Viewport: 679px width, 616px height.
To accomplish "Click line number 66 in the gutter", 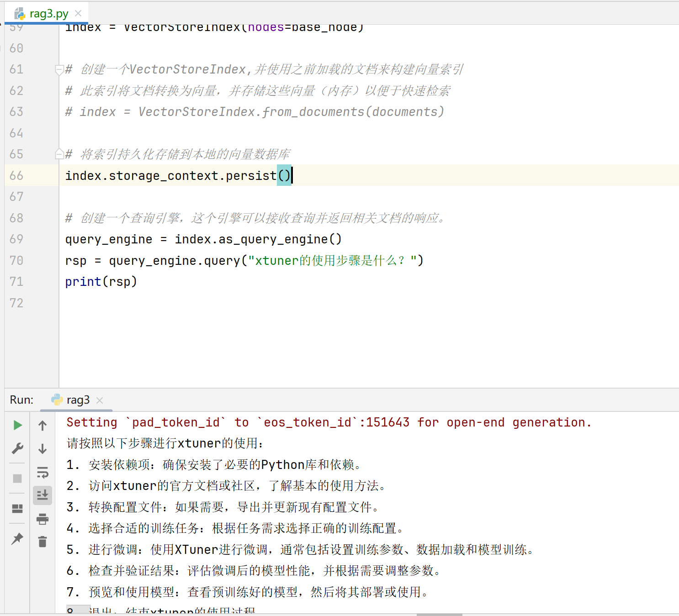I will [16, 175].
